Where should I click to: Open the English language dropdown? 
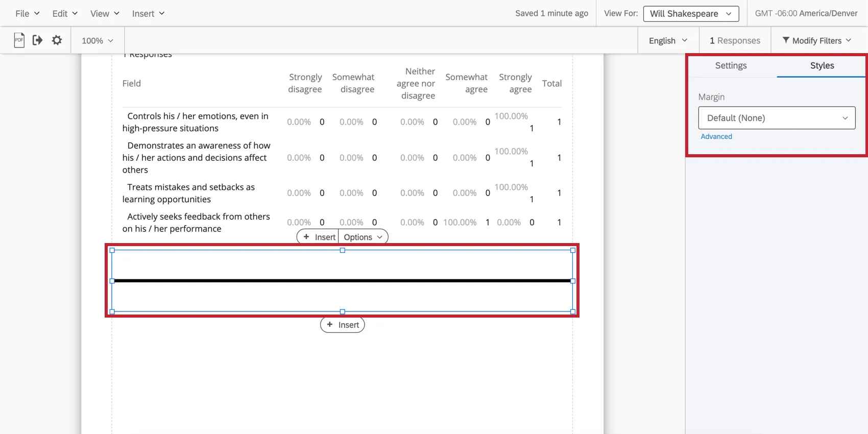[x=668, y=40]
